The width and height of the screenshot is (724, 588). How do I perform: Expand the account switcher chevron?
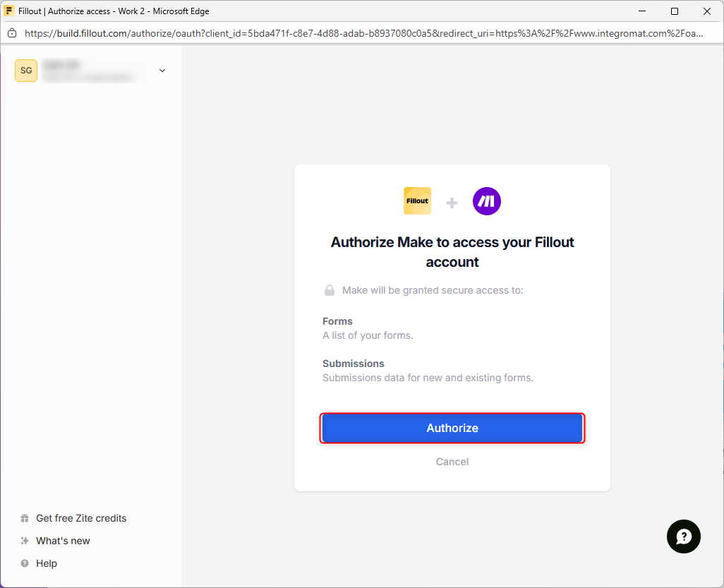pos(162,71)
